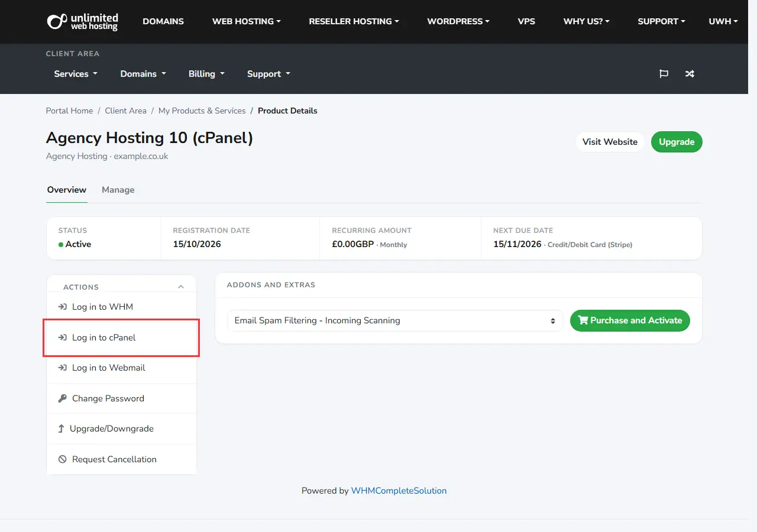Image resolution: width=757 pixels, height=532 pixels.
Task: Click the next due date 15/11/2026
Action: tap(517, 244)
